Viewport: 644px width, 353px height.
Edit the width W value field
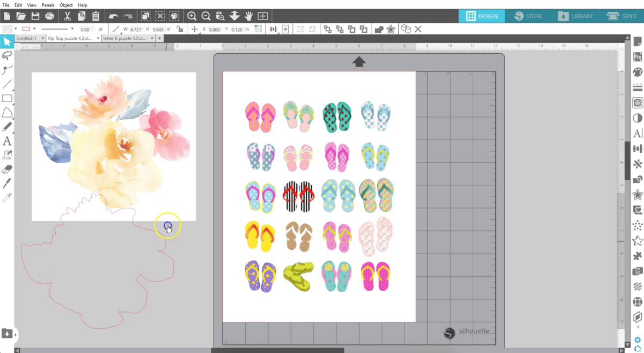[138, 29]
